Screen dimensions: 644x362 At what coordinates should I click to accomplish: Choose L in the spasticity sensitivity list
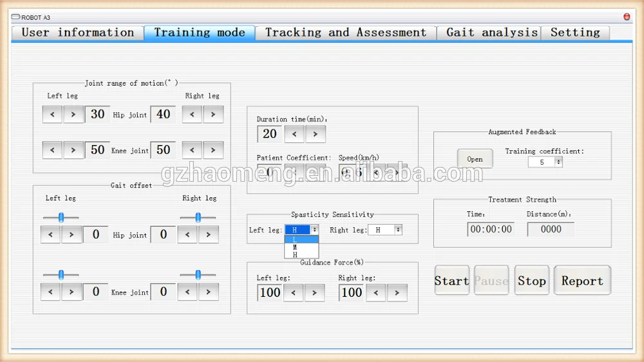[295, 240]
